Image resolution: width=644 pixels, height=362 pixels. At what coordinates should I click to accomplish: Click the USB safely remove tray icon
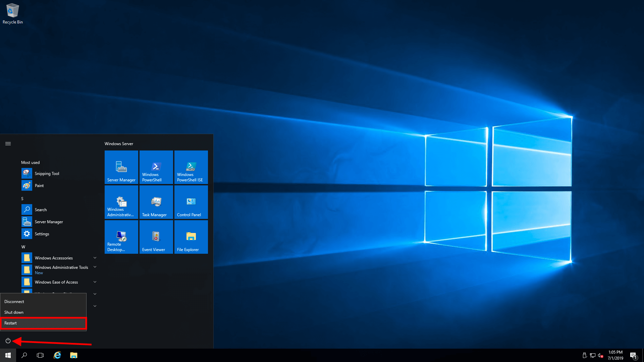[x=585, y=355]
